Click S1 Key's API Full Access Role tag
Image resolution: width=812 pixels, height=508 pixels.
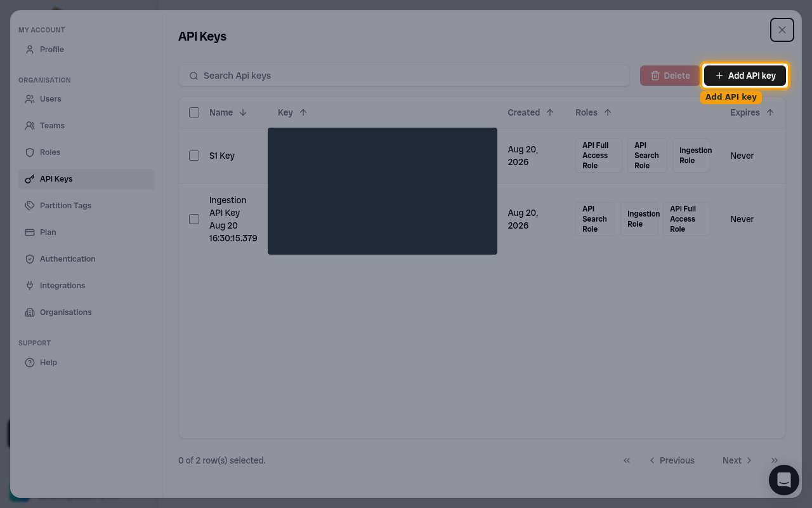point(599,156)
